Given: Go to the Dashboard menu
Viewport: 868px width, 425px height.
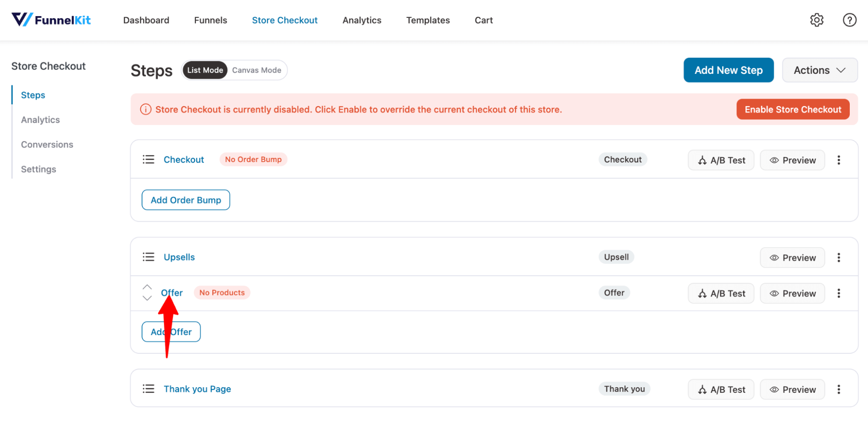Looking at the screenshot, I should [x=146, y=20].
